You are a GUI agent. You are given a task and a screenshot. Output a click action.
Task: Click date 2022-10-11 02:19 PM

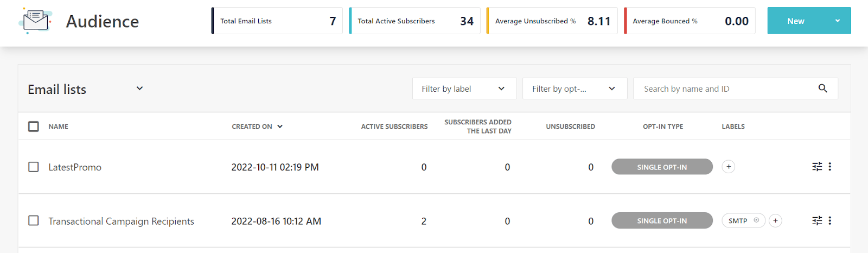tap(275, 167)
